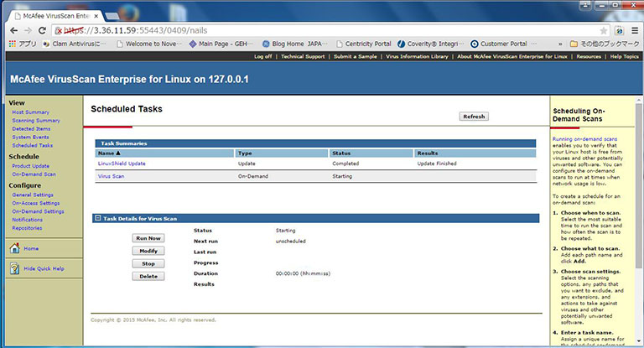Go to On-Demand Scan in sidebar

point(32,174)
